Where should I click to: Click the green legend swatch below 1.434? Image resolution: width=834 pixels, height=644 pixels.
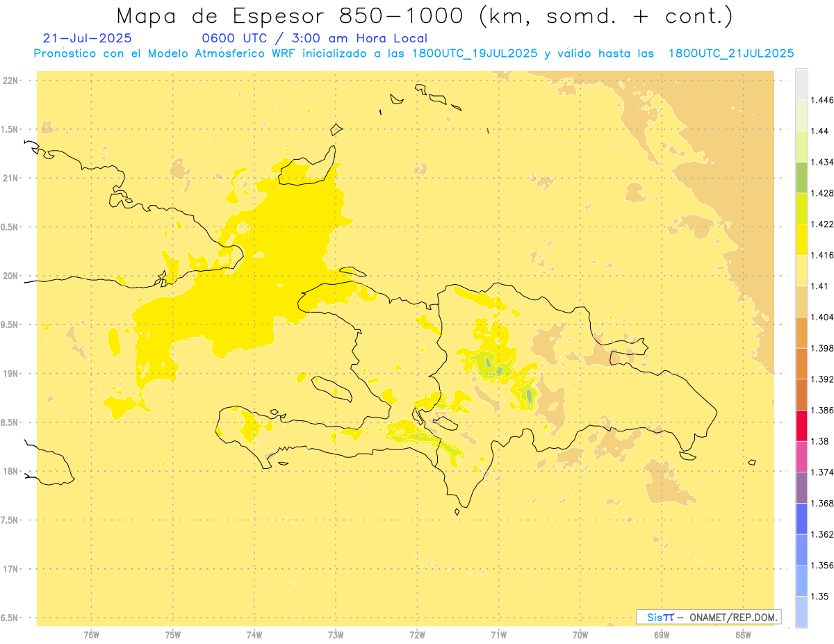[x=801, y=177]
